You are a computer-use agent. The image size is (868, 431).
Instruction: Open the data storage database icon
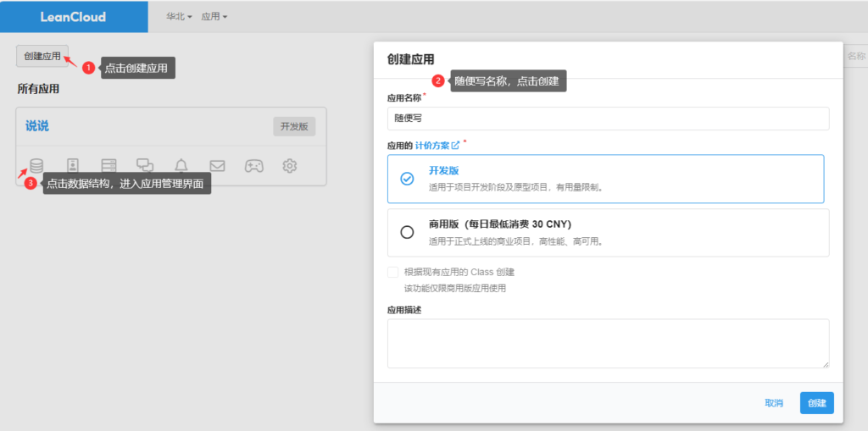pos(36,166)
